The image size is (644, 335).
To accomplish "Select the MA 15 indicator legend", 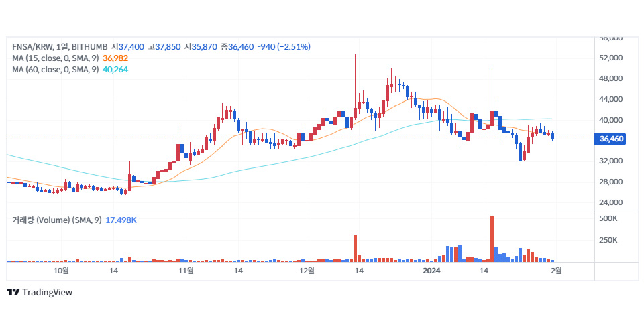I will pos(56,58).
